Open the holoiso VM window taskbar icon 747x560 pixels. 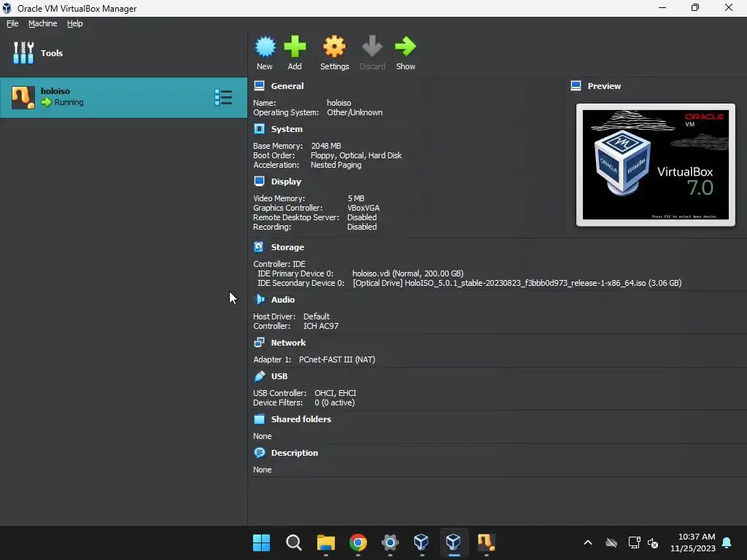tap(486, 542)
